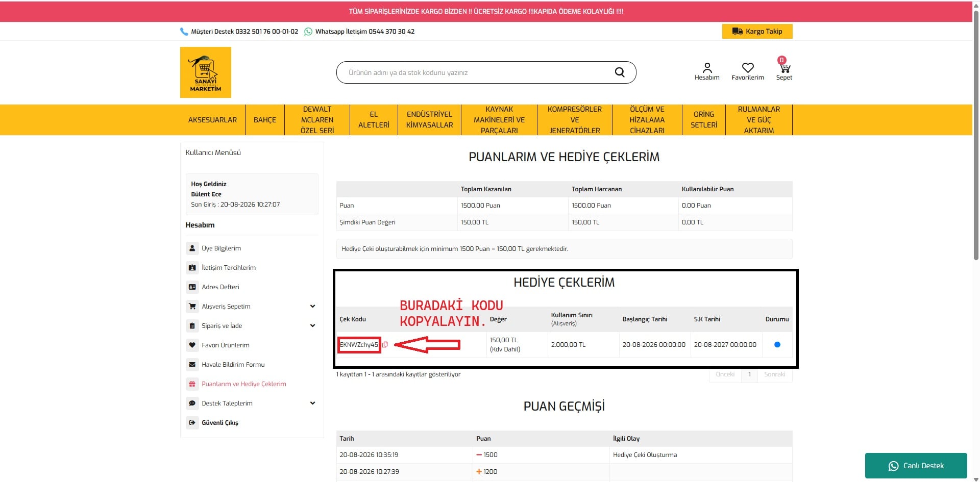Viewport: 980px width, 482px height.
Task: Click the Whatsapp contact icon
Action: pyautogui.click(x=308, y=32)
